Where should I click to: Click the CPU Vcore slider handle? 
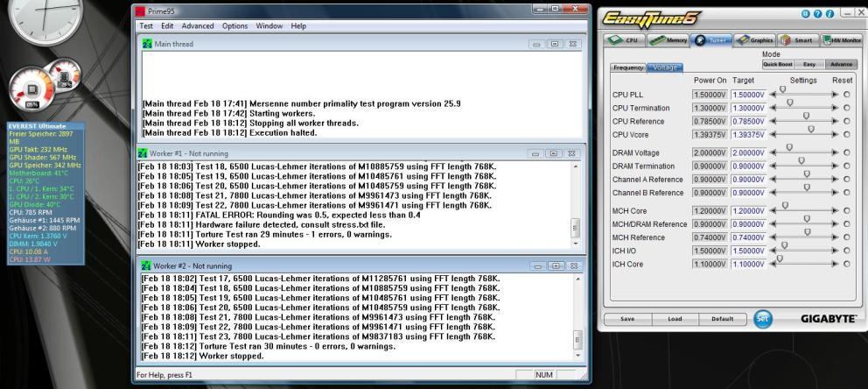click(811, 129)
